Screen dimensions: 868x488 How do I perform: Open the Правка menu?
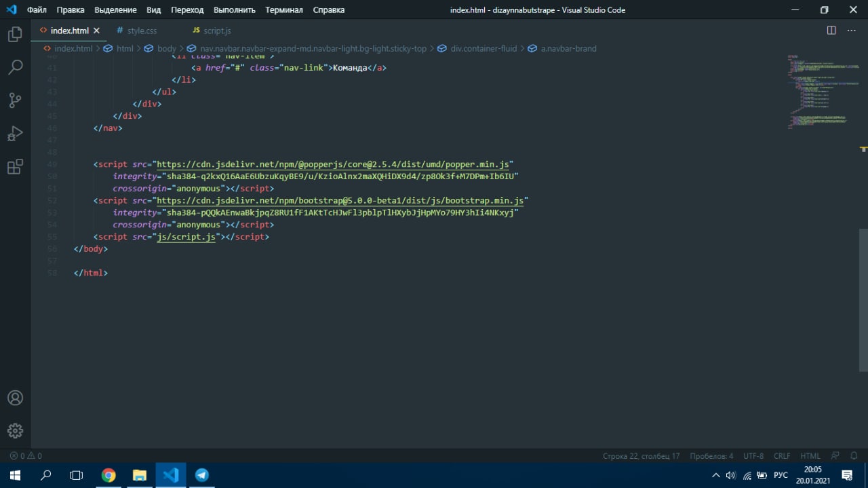[x=71, y=10]
